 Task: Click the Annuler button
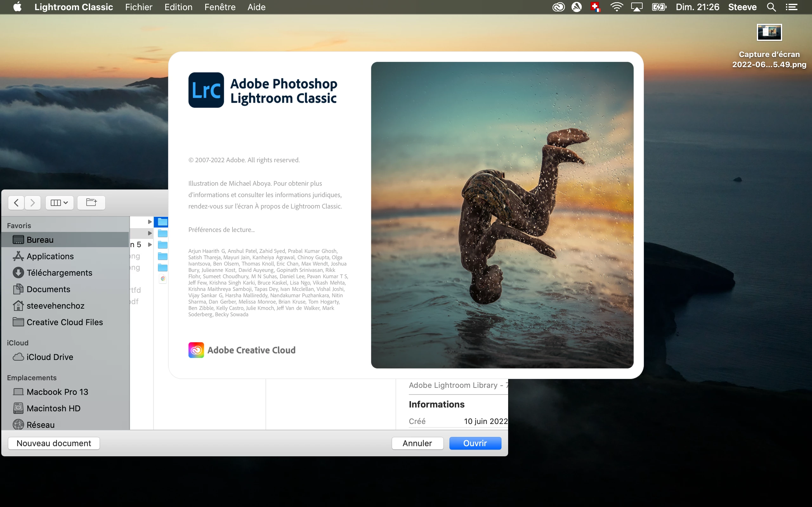[417, 443]
